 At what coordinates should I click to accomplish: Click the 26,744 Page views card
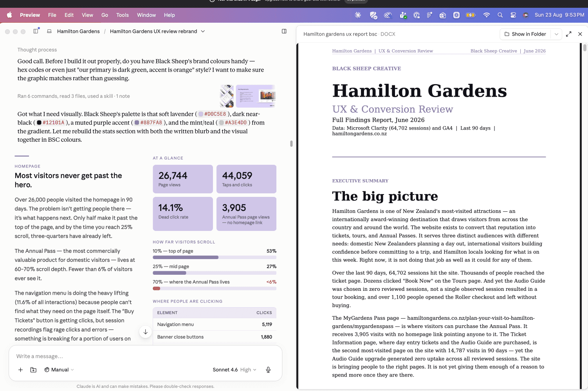click(x=183, y=179)
